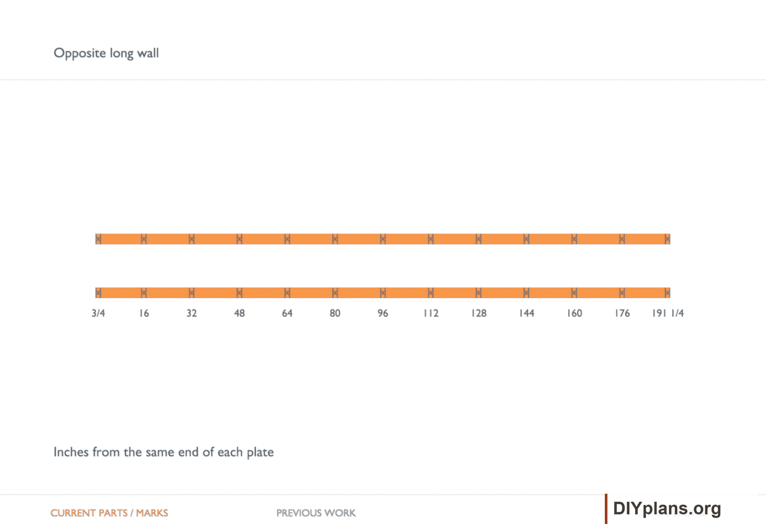The height and width of the screenshot is (532, 766).
Task: Click the 144 inch stud mark on the bottom plate
Action: [526, 293]
